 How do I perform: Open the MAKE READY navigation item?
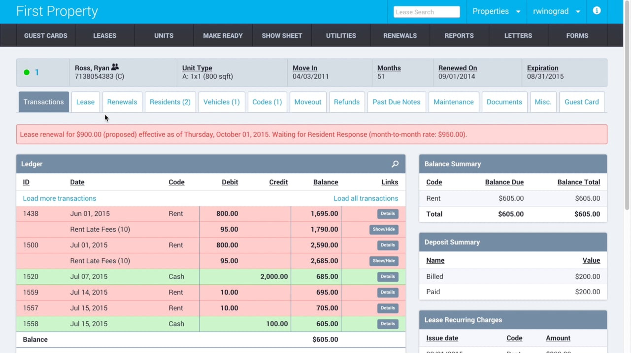(222, 35)
